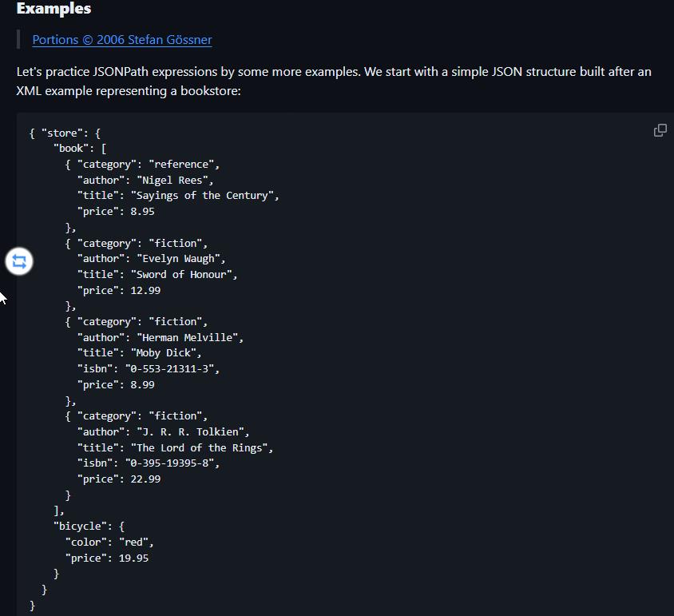
Task: Click the Examples heading
Action: coord(54,10)
